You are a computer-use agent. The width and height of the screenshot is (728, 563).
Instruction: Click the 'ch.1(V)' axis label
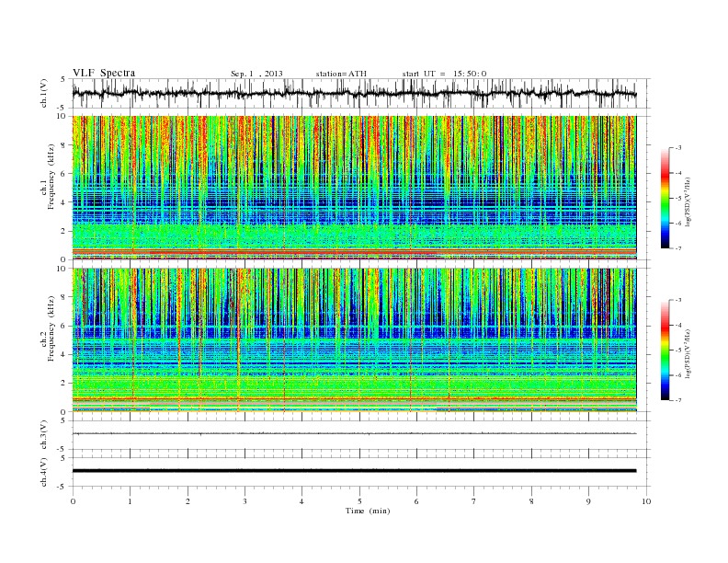point(44,93)
